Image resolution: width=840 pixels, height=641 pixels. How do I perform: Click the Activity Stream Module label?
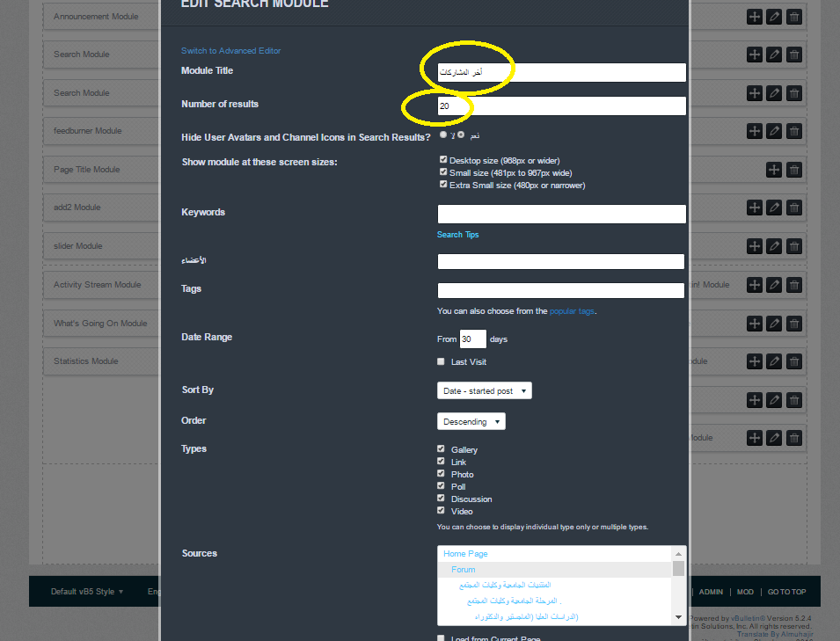[97, 285]
